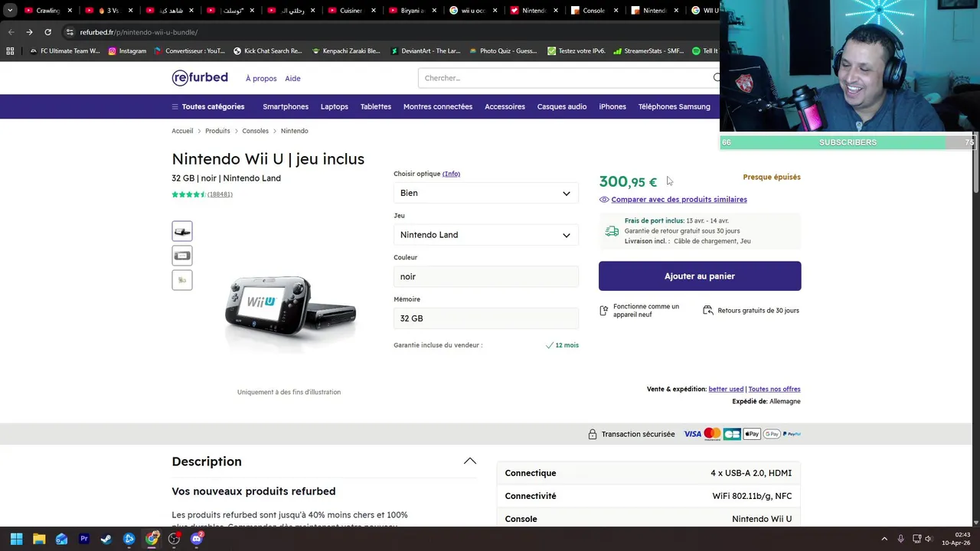The height and width of the screenshot is (551, 980).
Task: Click the refurbed logo
Action: 200,78
